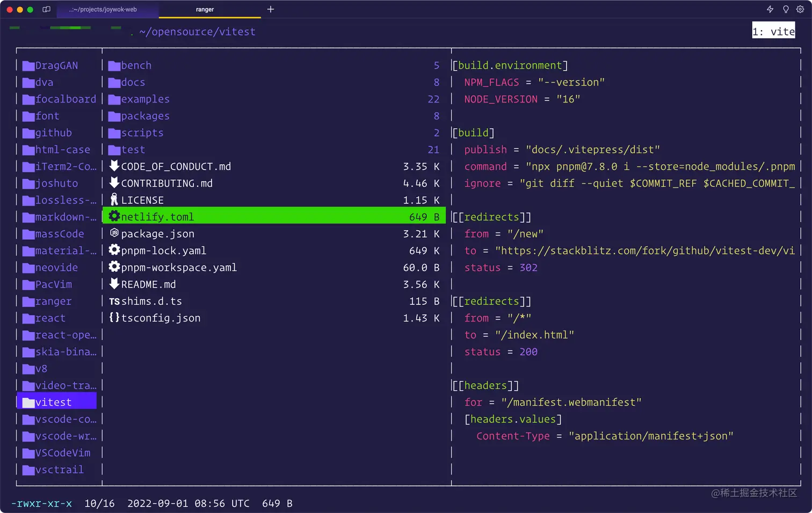Click the scale icon beside LICENSE

pyautogui.click(x=114, y=200)
